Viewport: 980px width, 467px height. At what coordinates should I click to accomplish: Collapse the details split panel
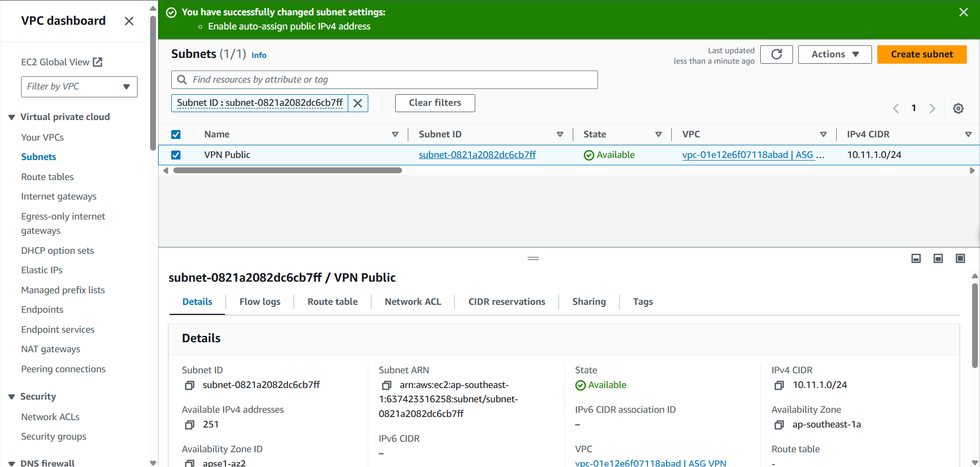[x=916, y=259]
